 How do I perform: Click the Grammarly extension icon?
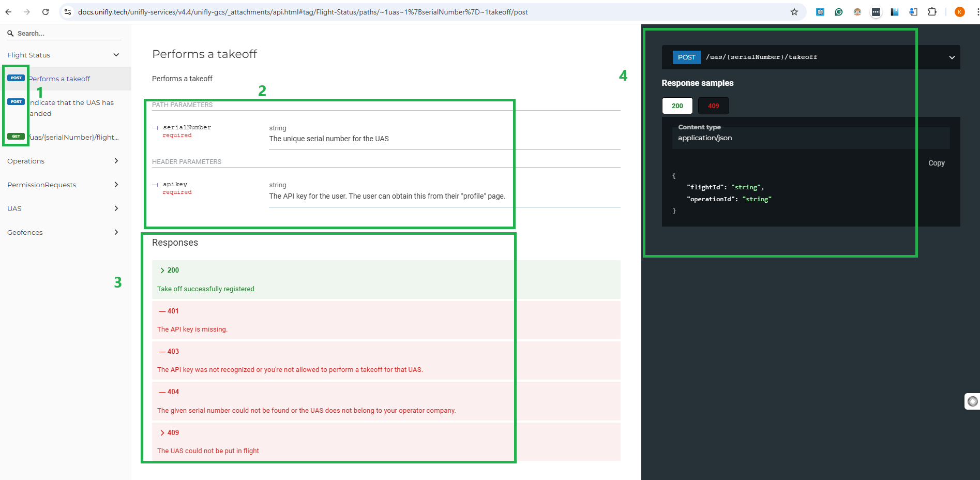click(838, 11)
